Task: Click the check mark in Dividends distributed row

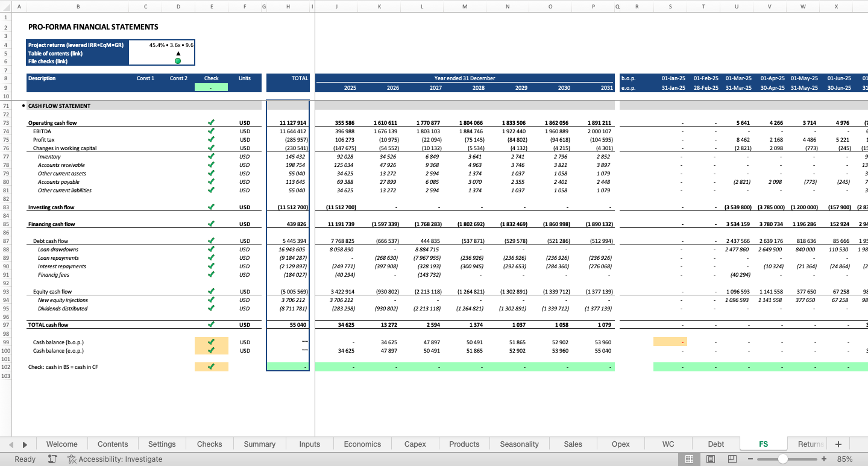Action: point(211,308)
